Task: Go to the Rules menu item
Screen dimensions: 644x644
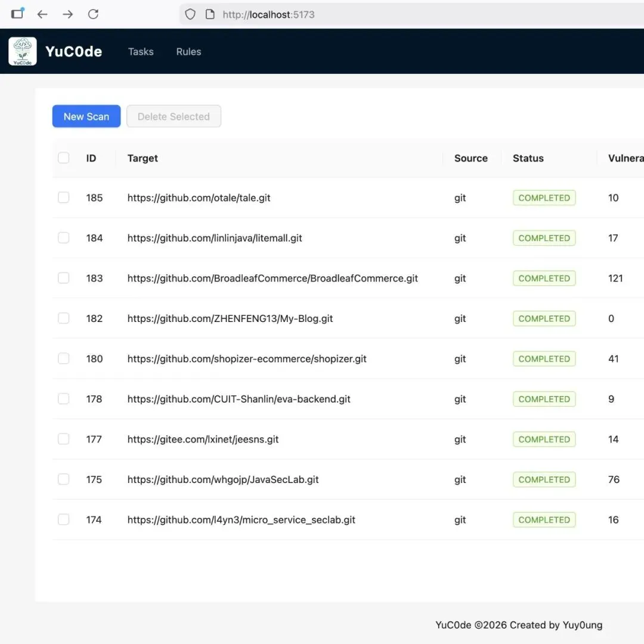Action: [188, 52]
